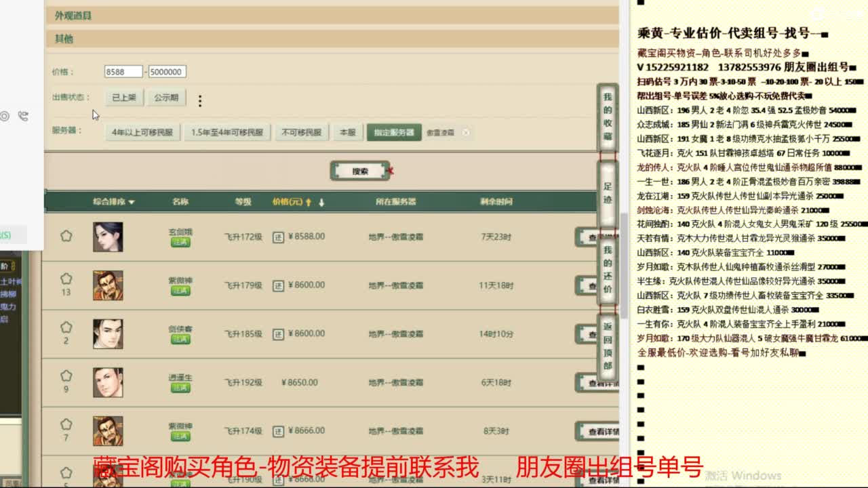Toggle the 不可移民服 server filter

pos(302,133)
